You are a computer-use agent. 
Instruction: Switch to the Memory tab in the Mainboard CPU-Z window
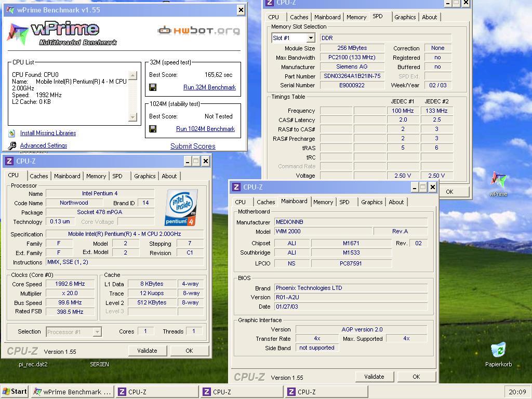[323, 202]
